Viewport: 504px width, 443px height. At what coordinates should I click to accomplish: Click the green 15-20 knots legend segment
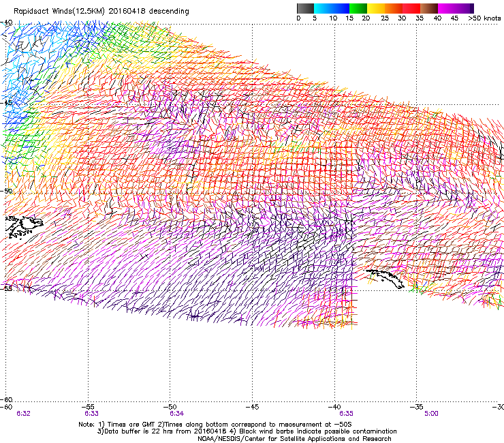pyautogui.click(x=358, y=8)
